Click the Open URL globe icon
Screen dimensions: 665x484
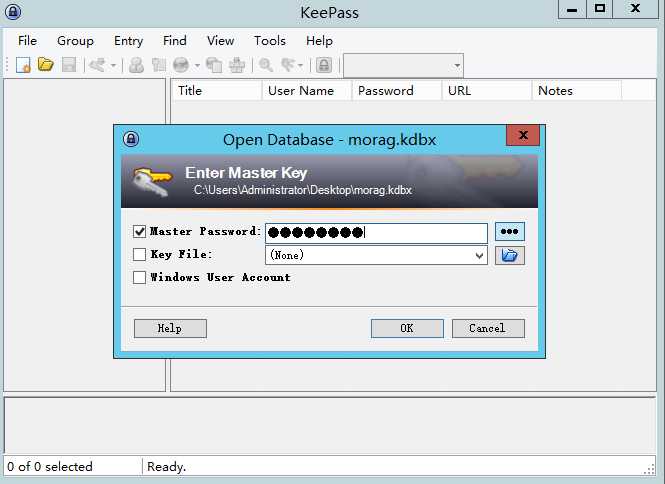click(181, 65)
